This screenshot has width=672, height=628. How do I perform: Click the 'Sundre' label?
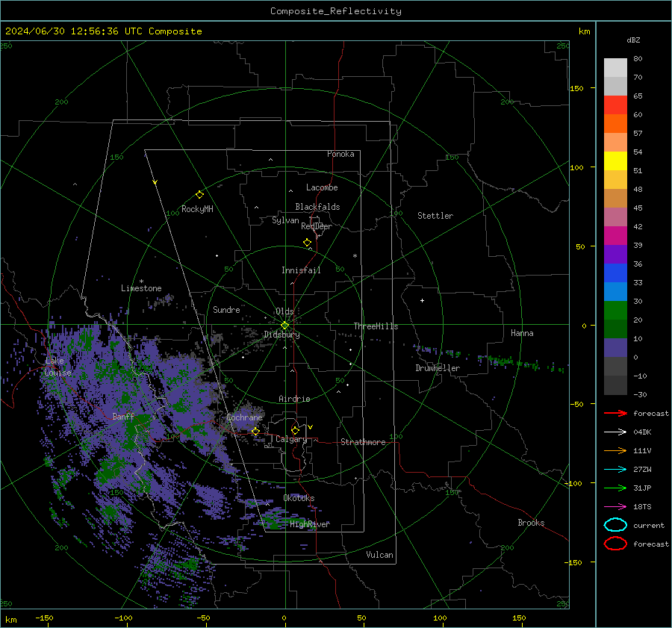[x=226, y=309]
